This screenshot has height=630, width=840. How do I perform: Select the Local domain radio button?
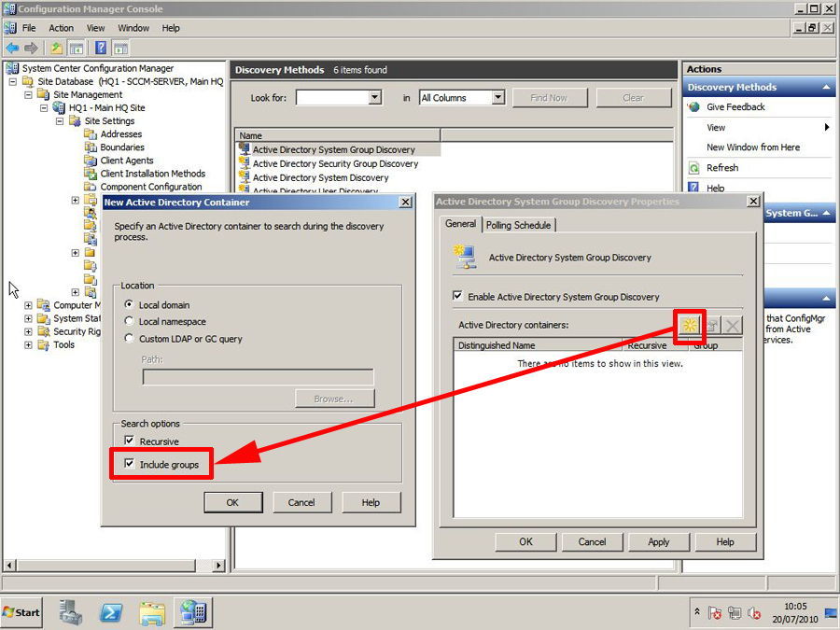[129, 304]
